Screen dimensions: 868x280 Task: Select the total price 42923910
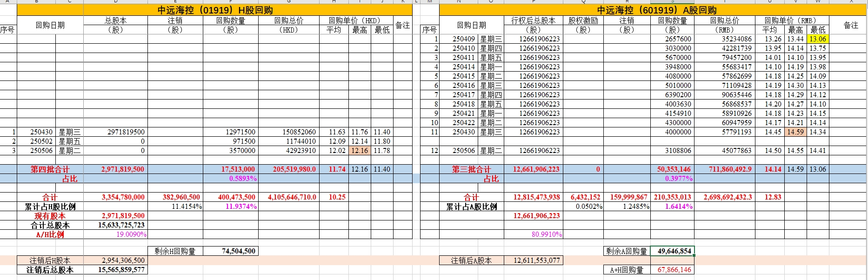[x=289, y=151]
